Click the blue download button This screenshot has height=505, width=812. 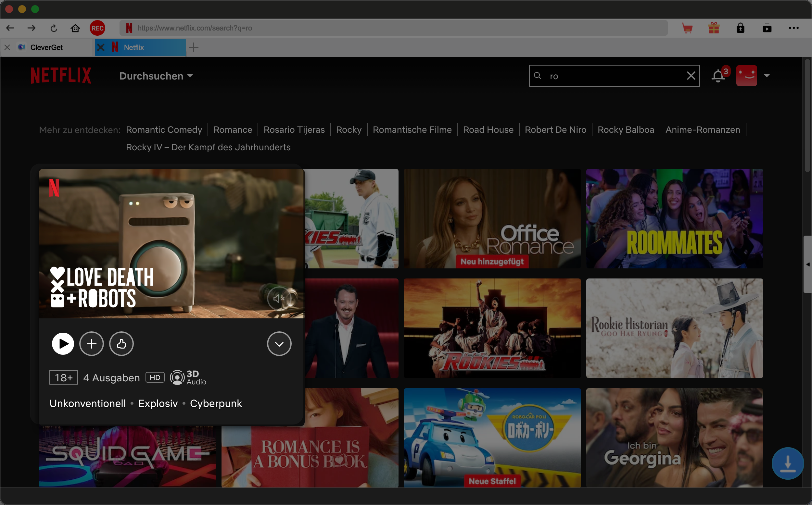tap(788, 463)
